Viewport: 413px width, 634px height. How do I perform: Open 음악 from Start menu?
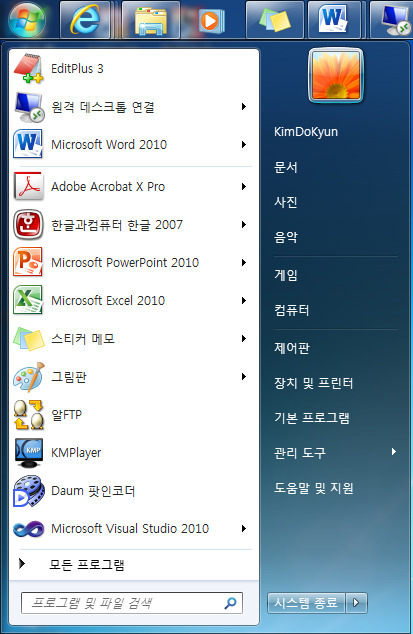tap(286, 237)
